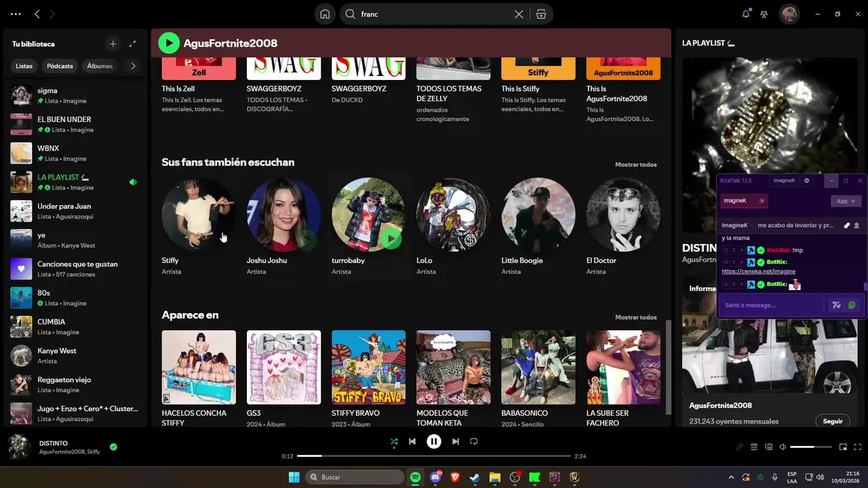Create new playlist with plus icon

pos(113,44)
